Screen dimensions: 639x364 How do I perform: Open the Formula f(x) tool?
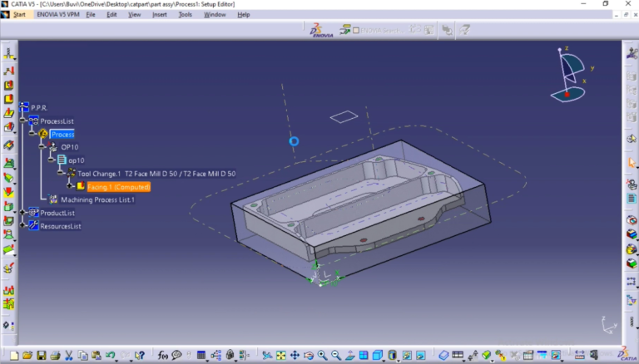coord(162,356)
